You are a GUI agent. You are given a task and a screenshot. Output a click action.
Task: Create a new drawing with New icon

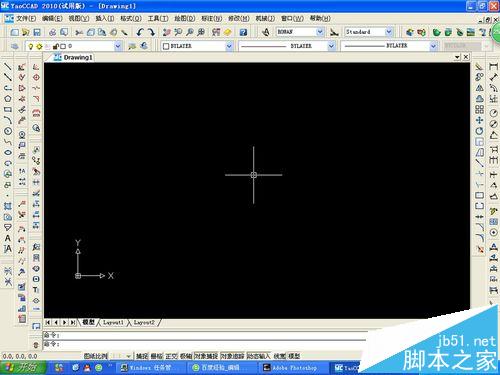coord(15,32)
